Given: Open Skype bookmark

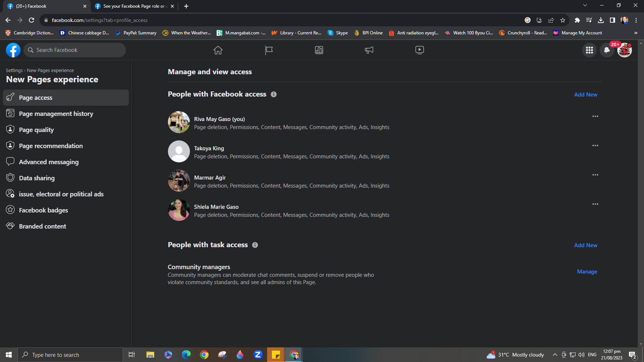Looking at the screenshot, I should pos(338,33).
